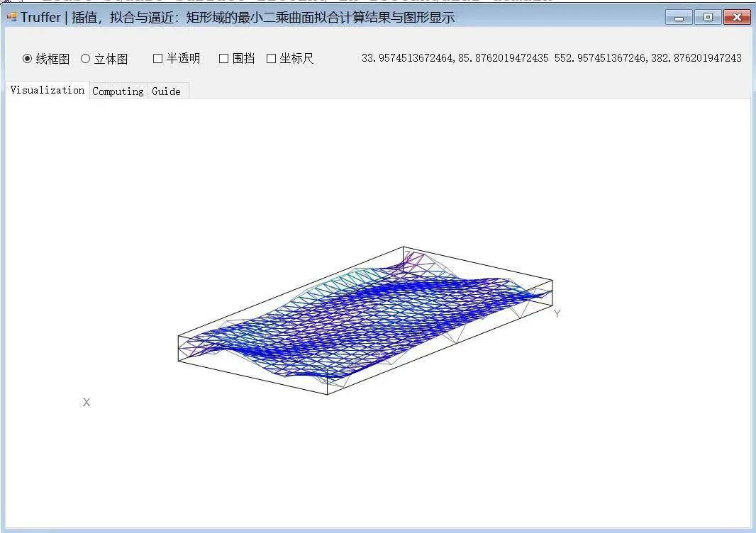
Task: Toggle the 围挡 enclosure checkbox
Action: coord(224,59)
